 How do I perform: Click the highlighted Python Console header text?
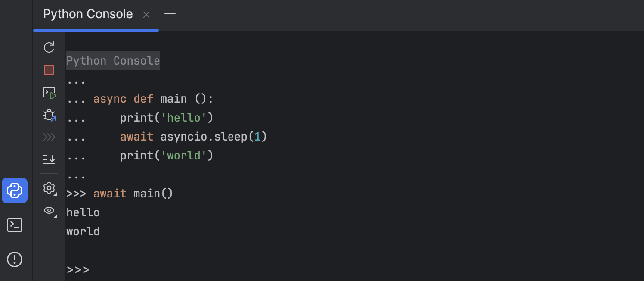click(113, 60)
